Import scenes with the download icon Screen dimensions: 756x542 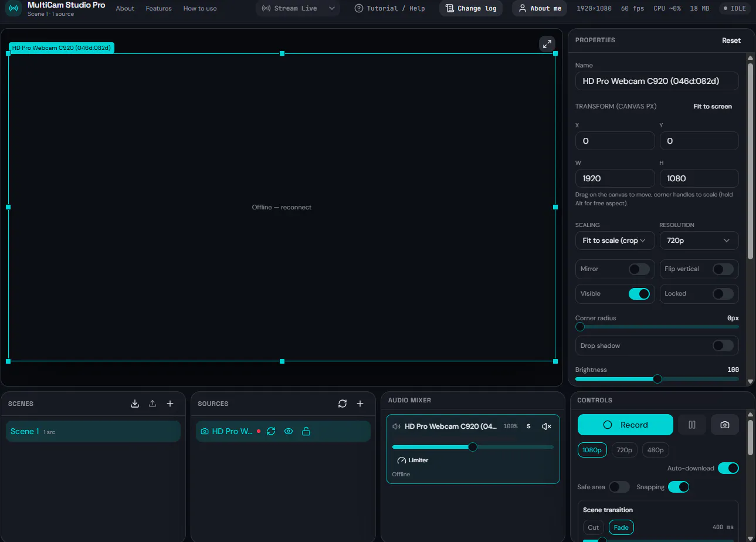(135, 404)
